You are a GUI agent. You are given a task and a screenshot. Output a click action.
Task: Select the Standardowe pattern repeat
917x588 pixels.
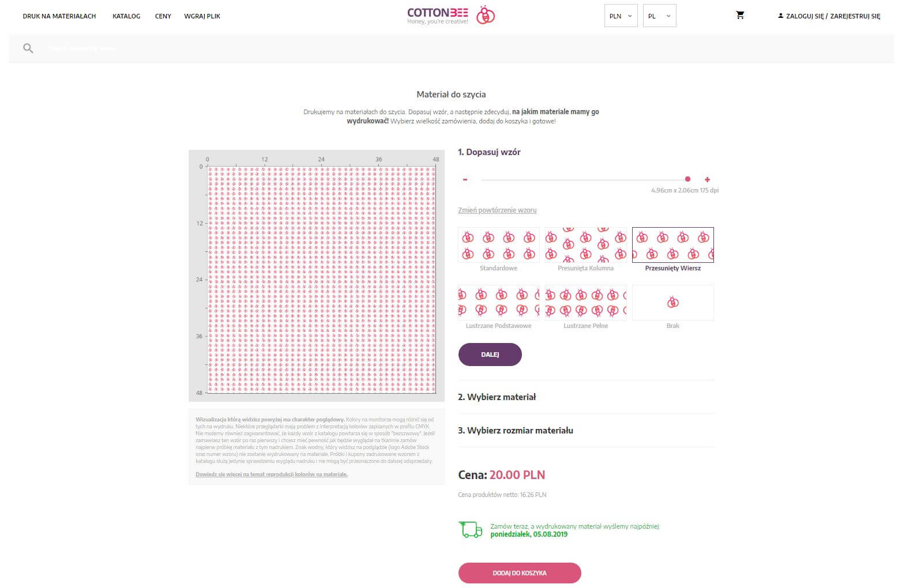point(498,245)
